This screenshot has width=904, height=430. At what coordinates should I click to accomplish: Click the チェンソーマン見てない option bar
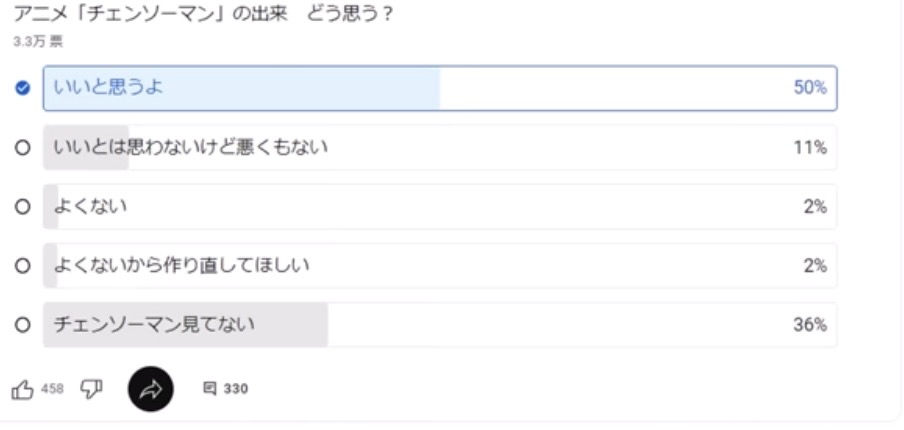tap(440, 325)
